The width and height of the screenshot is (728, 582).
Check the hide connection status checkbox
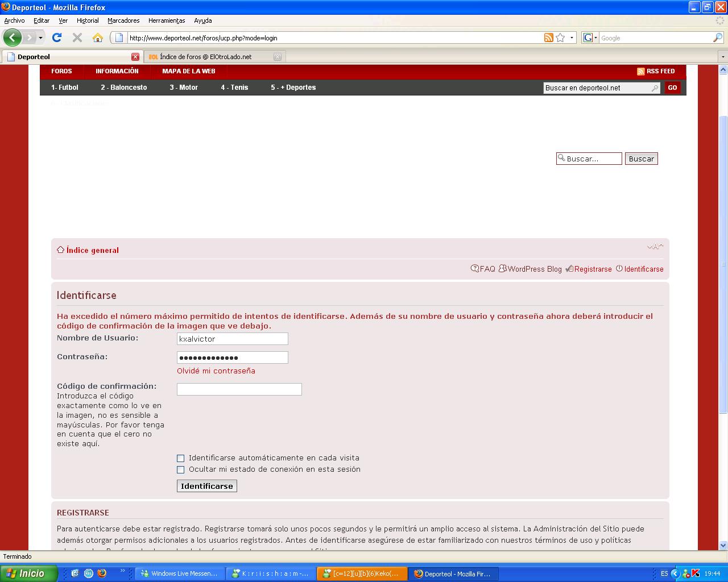tap(181, 469)
